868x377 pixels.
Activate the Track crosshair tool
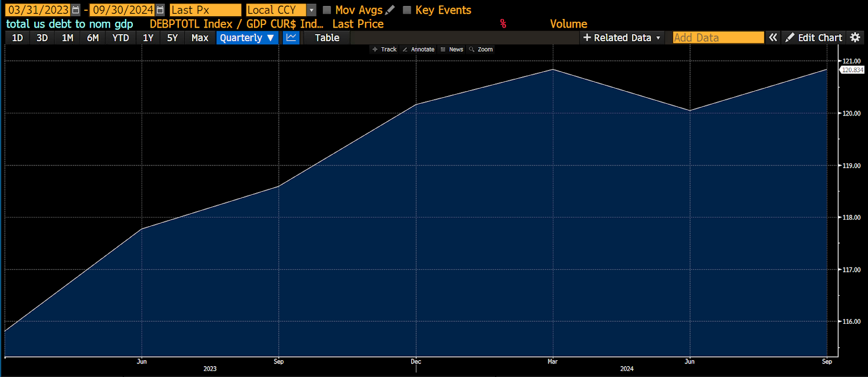click(x=384, y=49)
